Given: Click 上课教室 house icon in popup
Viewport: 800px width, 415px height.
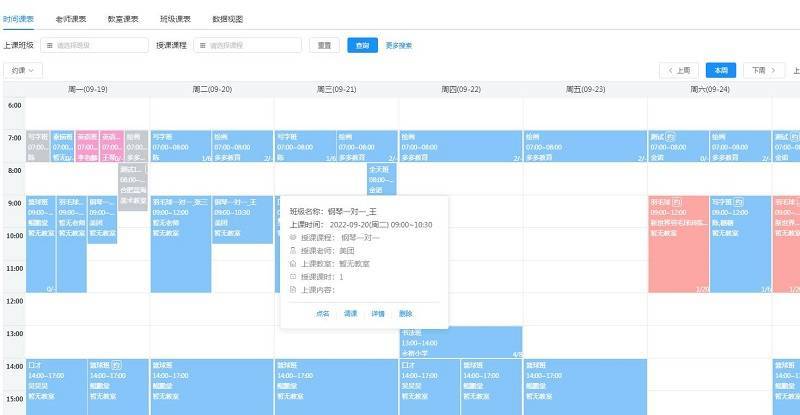Looking at the screenshot, I should pos(291,264).
